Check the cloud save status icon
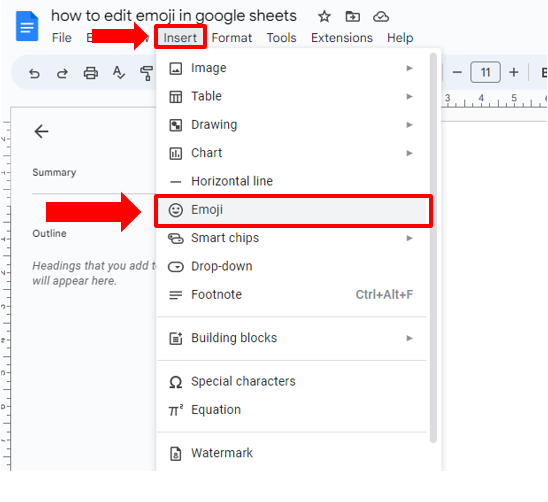This screenshot has height=502, width=548. pos(381,16)
